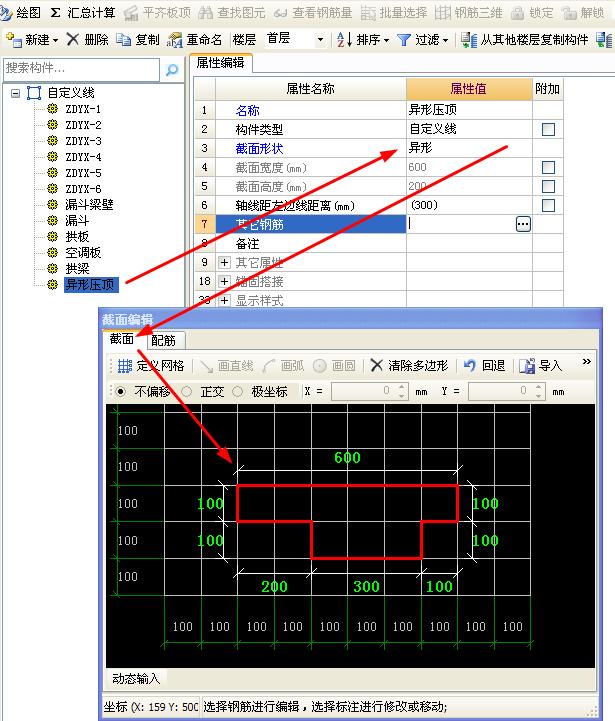Click the 名称 value cell 异形压顶

(x=469, y=110)
